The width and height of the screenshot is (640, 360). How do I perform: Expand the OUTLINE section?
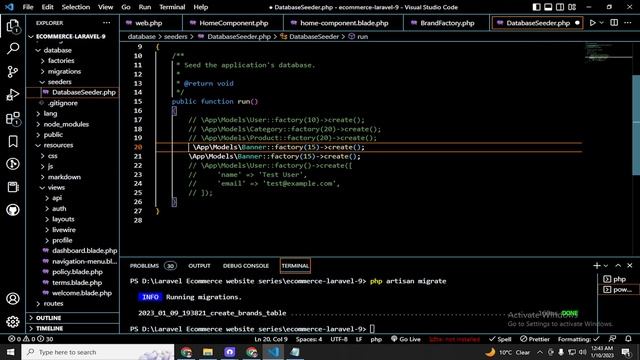(x=48, y=318)
